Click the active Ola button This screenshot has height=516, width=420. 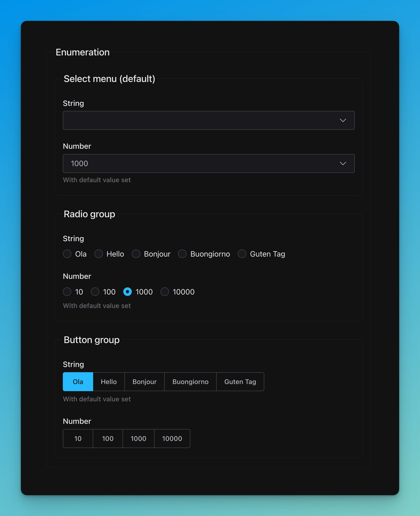coord(78,382)
